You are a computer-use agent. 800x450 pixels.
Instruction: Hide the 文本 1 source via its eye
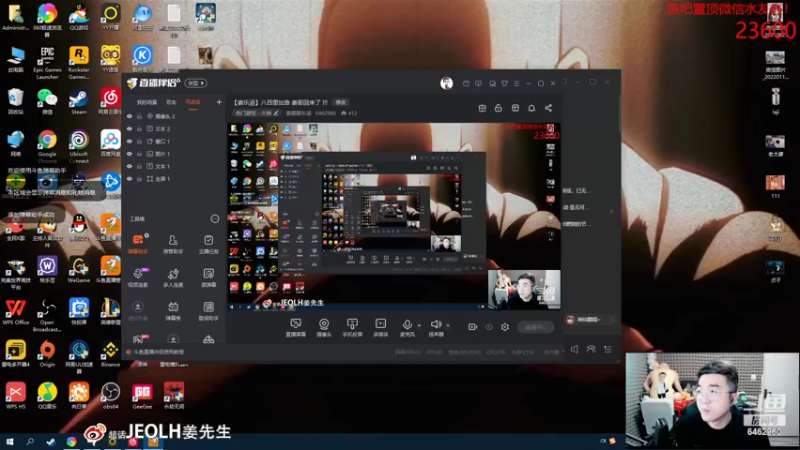[x=130, y=166]
